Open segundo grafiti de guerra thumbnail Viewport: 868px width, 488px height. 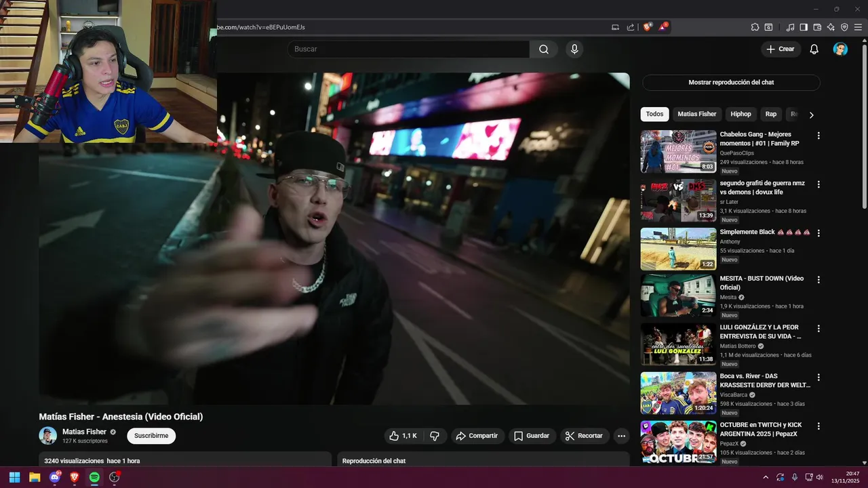pyautogui.click(x=678, y=201)
